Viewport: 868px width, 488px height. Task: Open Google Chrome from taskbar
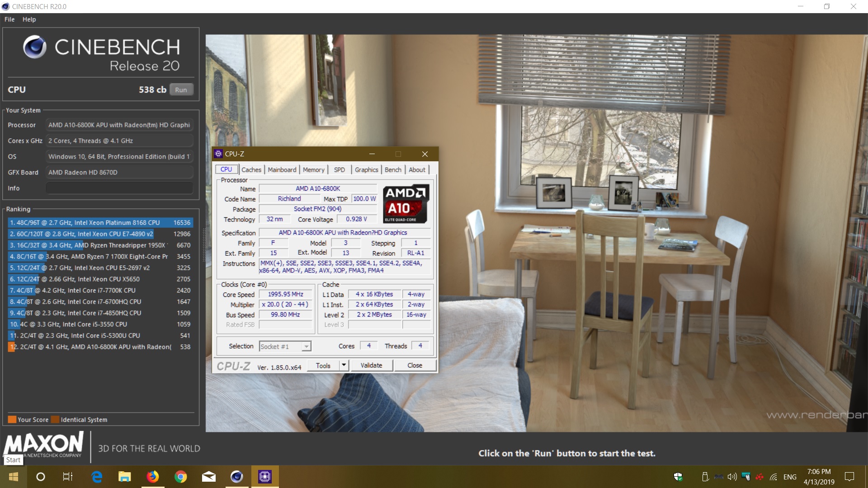tap(180, 477)
